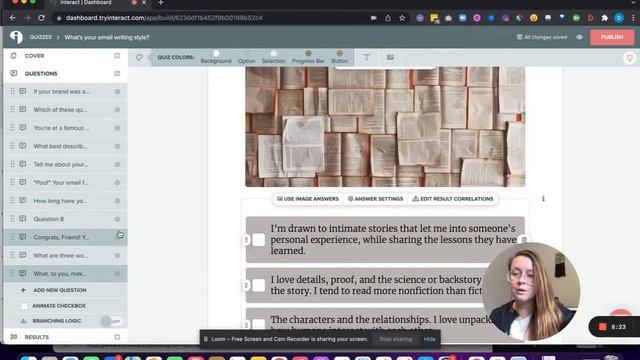Click the Interact logo icon
The image size is (640, 360).
coord(16,37)
